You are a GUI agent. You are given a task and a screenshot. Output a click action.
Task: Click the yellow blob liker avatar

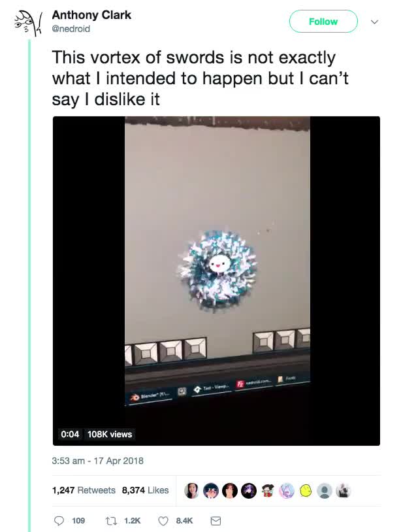pyautogui.click(x=306, y=491)
